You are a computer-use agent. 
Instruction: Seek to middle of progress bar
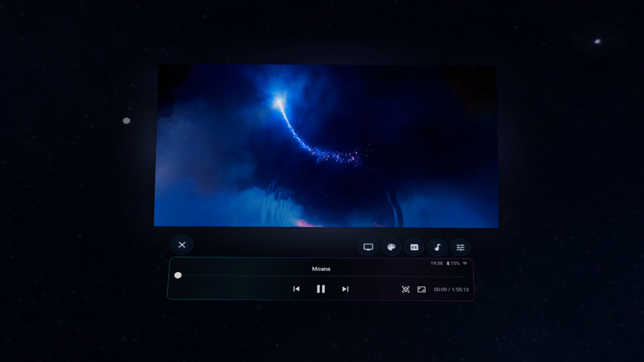(x=321, y=276)
